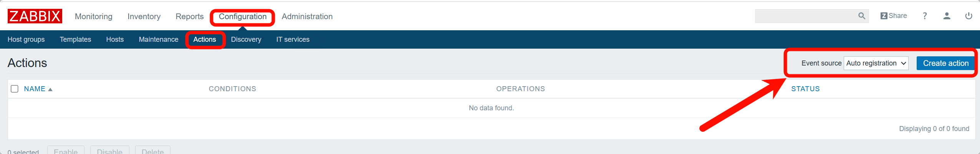Go to the Reports menu

pyautogui.click(x=190, y=16)
